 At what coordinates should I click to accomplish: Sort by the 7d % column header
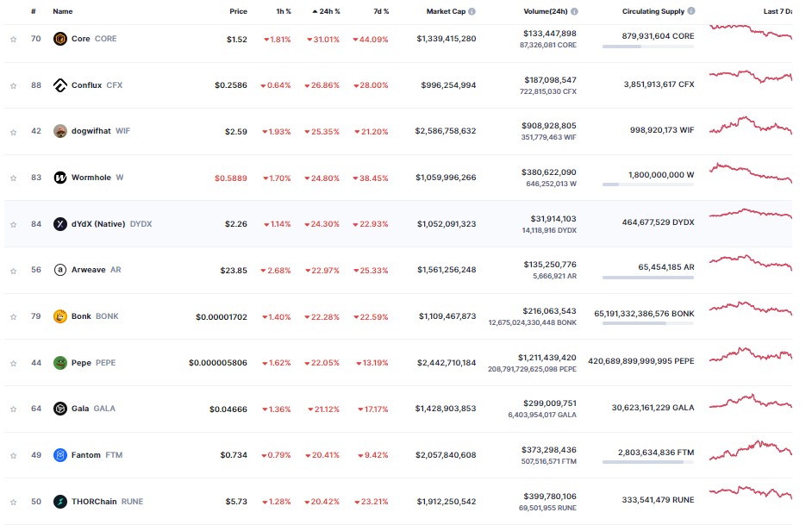[380, 12]
